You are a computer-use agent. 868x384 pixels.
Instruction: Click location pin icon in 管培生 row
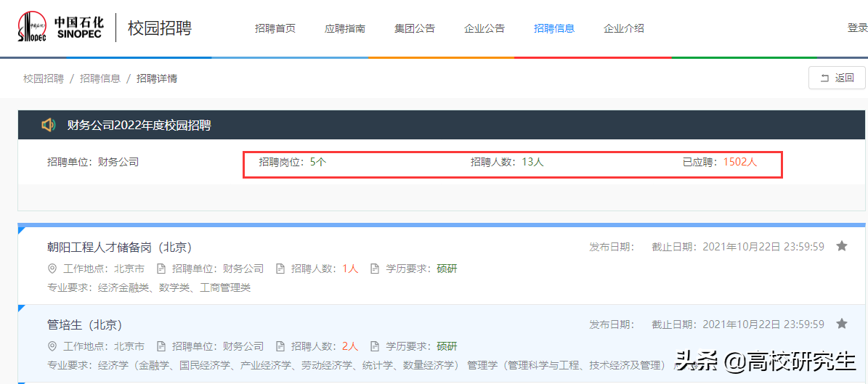[x=52, y=346]
